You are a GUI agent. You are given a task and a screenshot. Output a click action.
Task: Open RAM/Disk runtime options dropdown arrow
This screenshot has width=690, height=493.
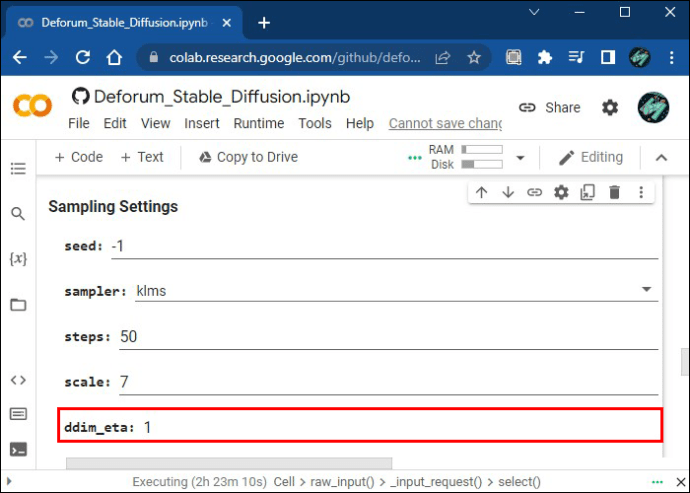520,158
